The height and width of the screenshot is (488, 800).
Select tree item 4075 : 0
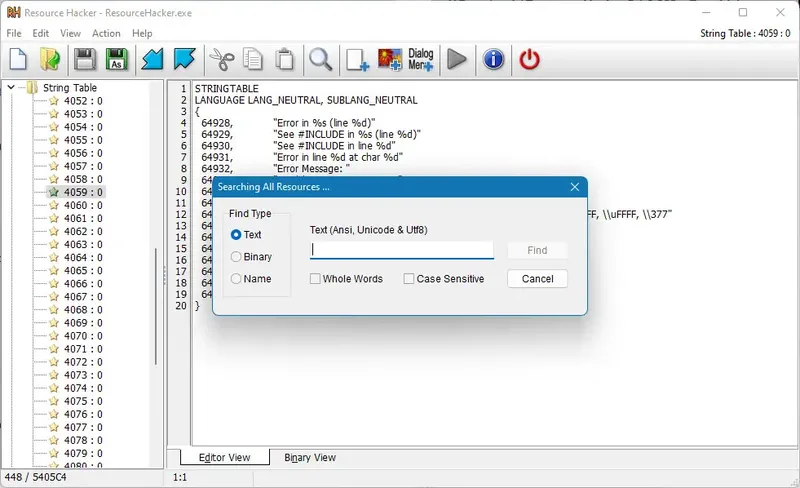point(83,401)
